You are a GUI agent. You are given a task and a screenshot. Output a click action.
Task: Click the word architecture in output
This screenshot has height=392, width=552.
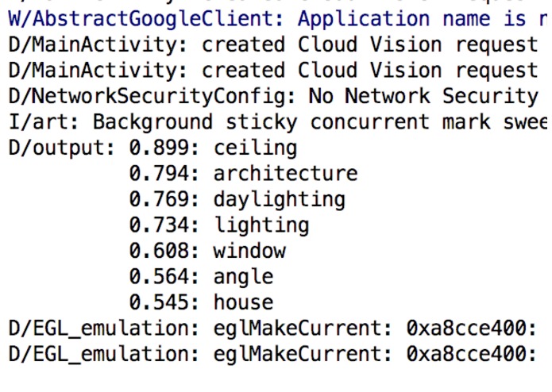pyautogui.click(x=285, y=174)
